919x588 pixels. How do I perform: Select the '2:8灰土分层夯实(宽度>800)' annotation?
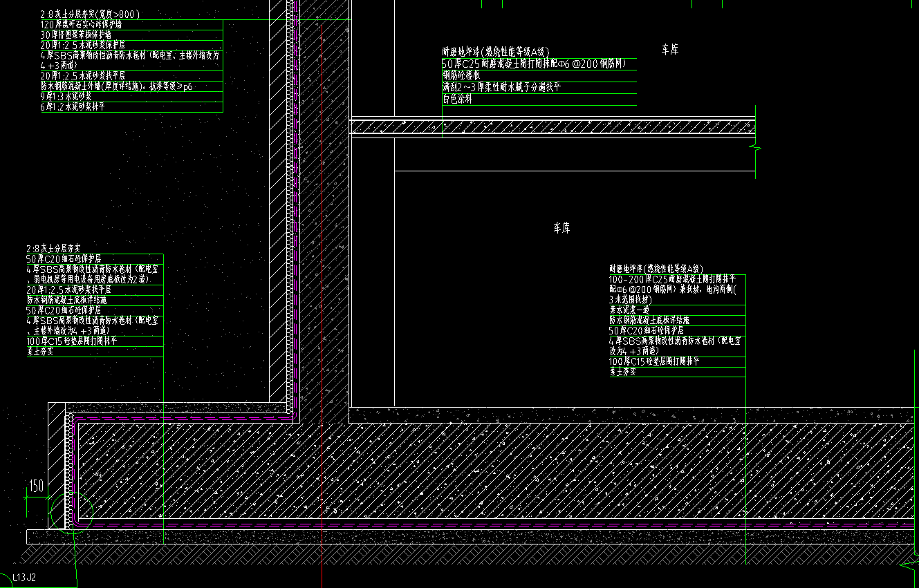pyautogui.click(x=91, y=14)
